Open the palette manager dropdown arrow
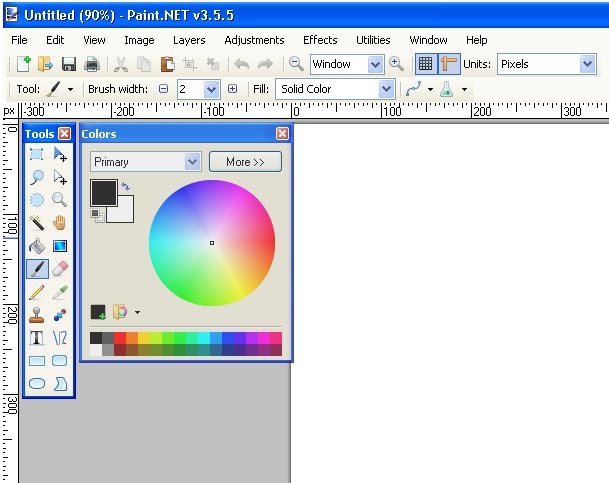Viewport: 609px width, 483px height. pos(137,312)
